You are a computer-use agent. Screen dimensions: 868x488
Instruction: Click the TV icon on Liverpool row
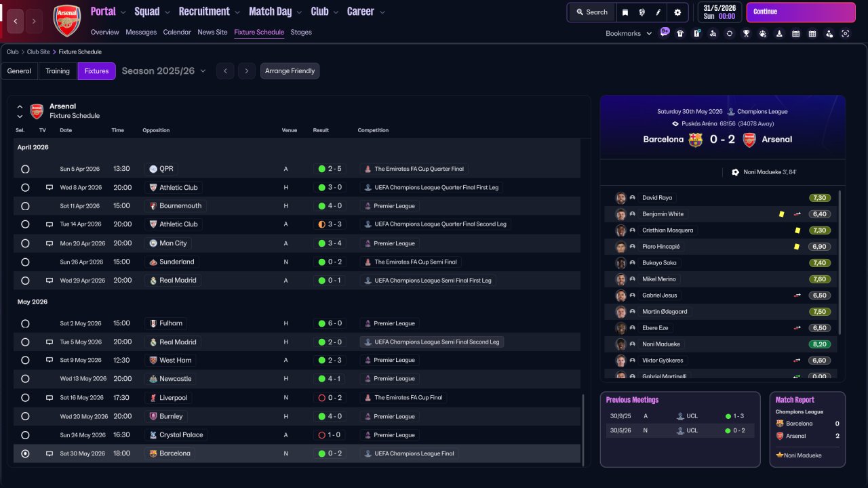tap(49, 398)
